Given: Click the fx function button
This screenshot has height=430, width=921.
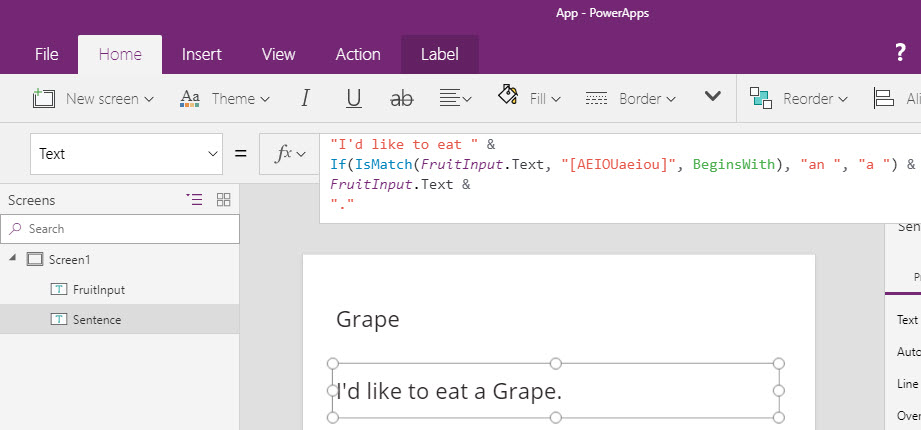Looking at the screenshot, I should point(289,154).
